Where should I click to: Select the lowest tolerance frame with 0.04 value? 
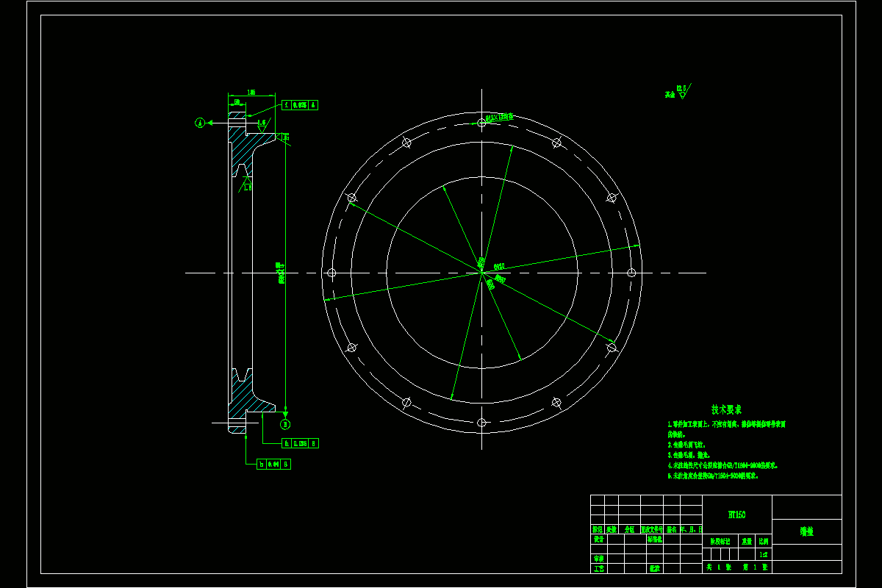point(273,465)
